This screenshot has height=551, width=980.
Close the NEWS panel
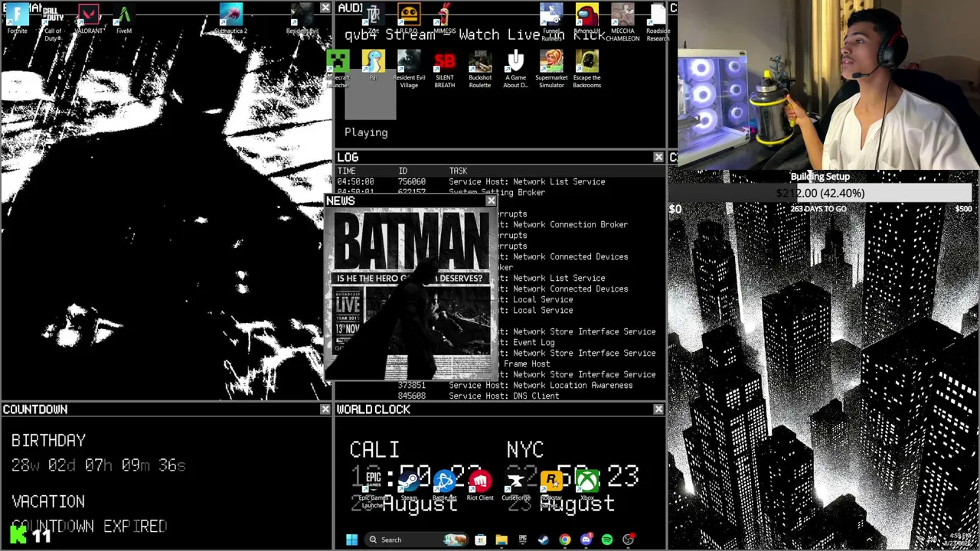pos(491,201)
